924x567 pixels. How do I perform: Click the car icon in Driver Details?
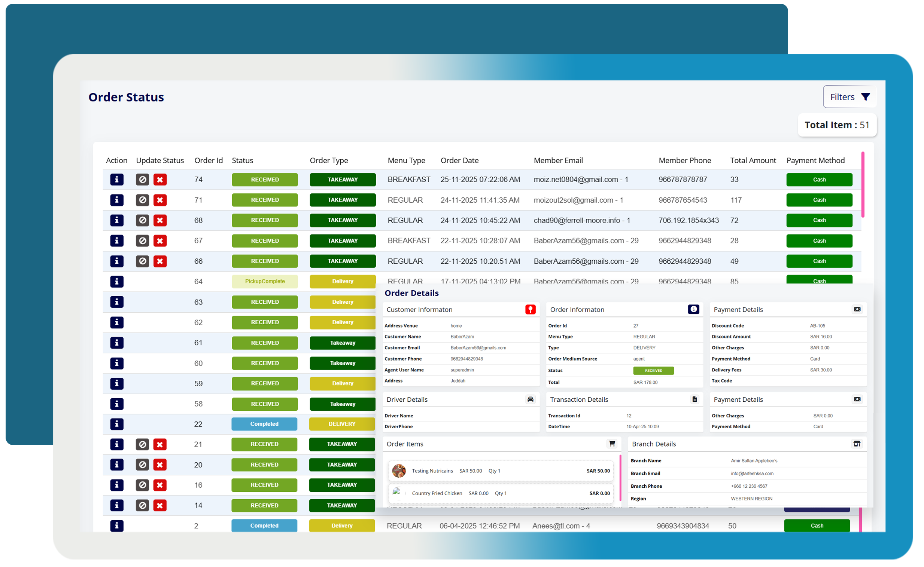530,399
